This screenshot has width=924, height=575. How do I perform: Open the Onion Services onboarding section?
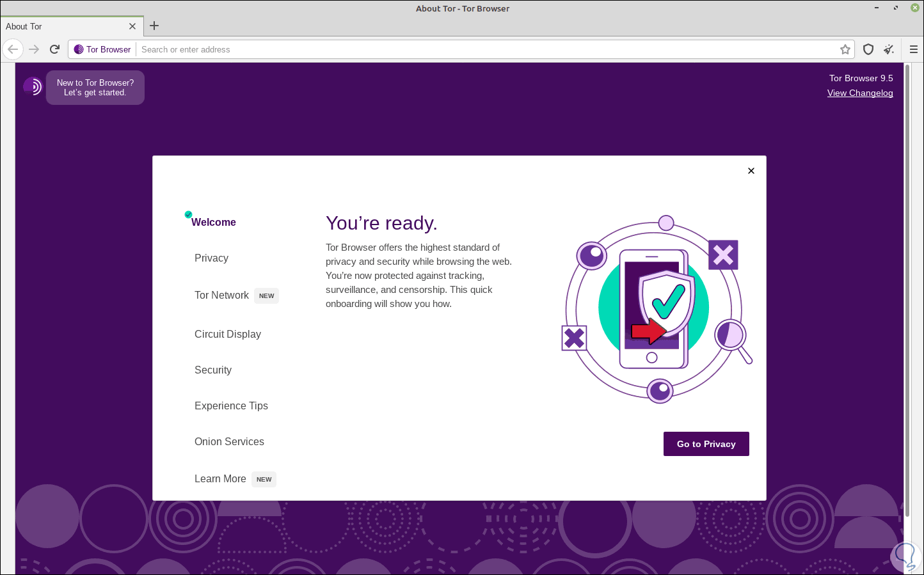229,441
